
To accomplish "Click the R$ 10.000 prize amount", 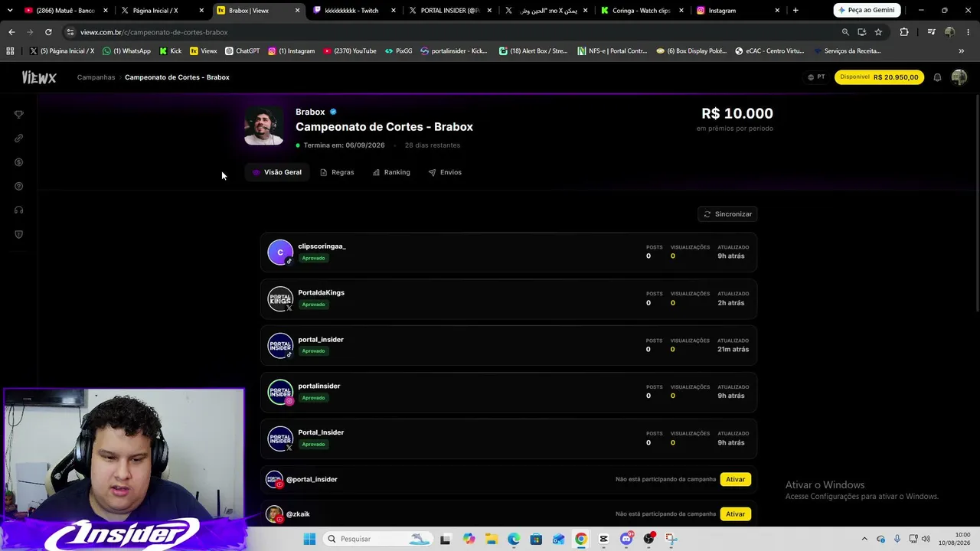I will (737, 113).
